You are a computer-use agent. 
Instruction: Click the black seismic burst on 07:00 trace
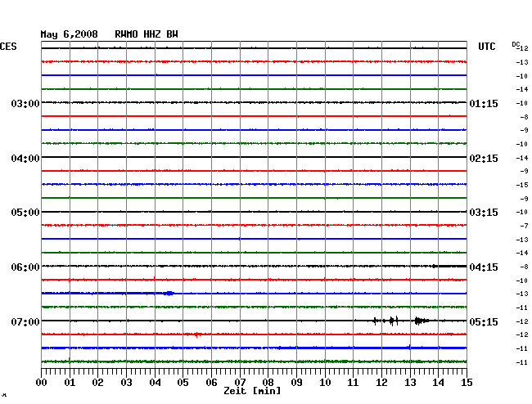click(402, 321)
